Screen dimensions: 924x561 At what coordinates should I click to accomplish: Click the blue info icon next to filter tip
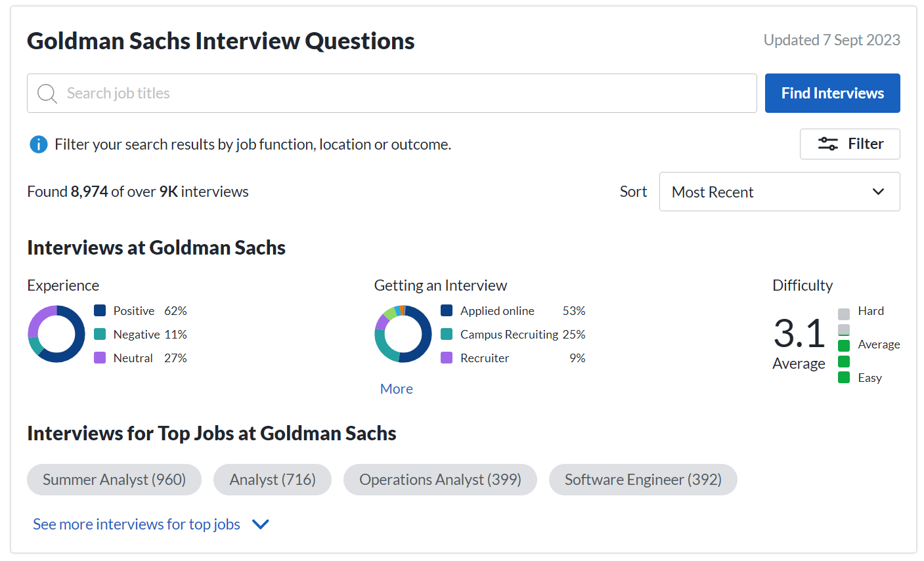click(x=38, y=144)
